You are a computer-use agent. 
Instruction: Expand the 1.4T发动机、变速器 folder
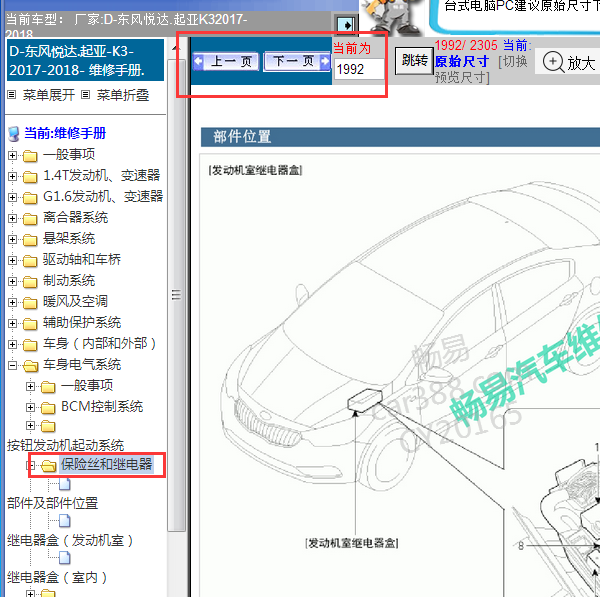pos(12,176)
